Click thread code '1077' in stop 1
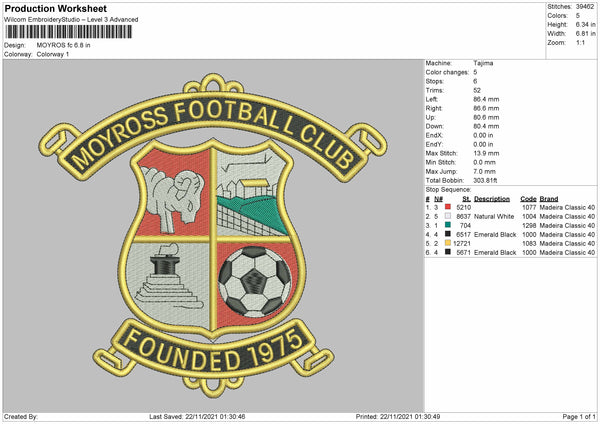The width and height of the screenshot is (600, 424). [529, 207]
